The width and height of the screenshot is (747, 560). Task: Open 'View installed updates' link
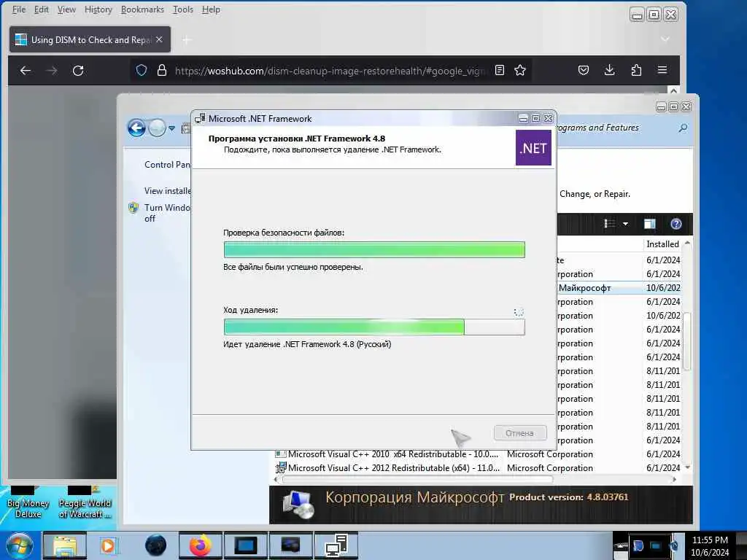pos(167,191)
